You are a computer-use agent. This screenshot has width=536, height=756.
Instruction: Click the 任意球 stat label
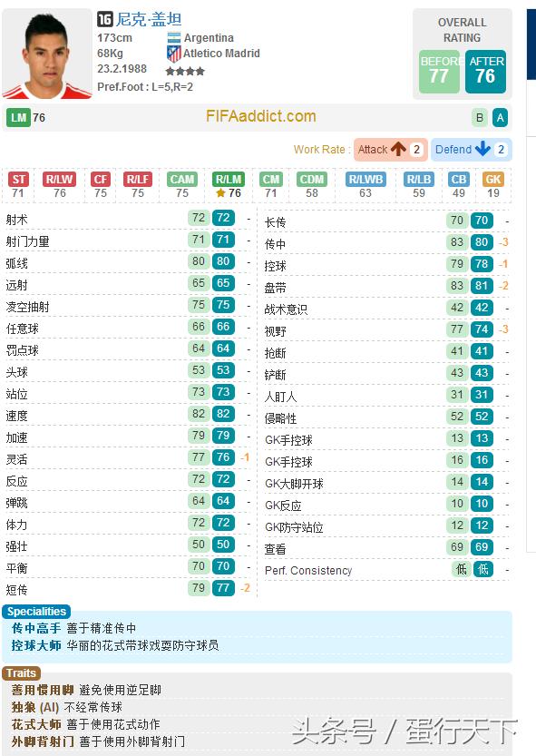(x=22, y=329)
